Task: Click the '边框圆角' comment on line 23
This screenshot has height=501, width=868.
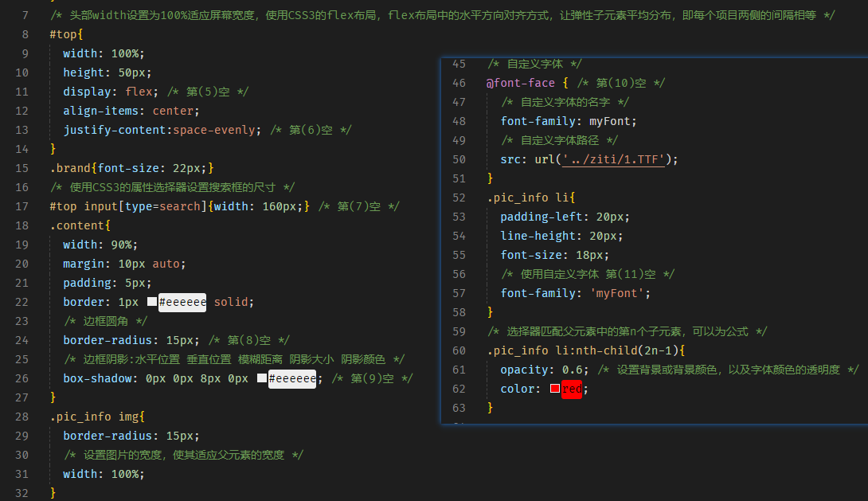Action: pos(106,321)
